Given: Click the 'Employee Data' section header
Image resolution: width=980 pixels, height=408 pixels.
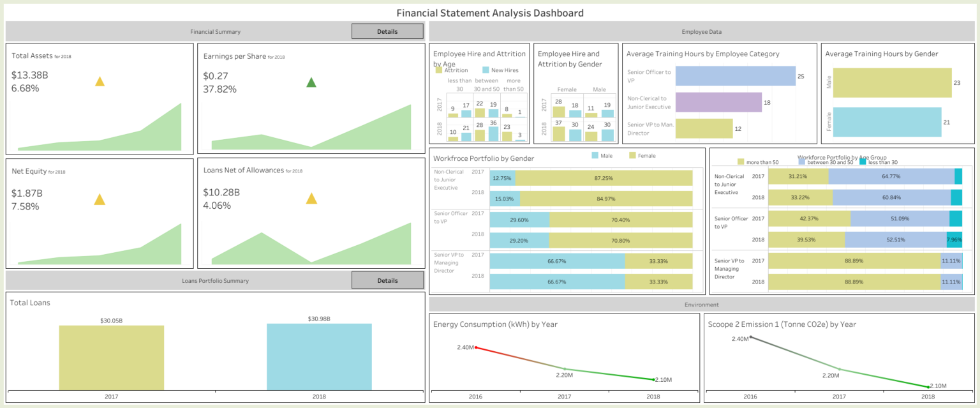Looking at the screenshot, I should pos(702,31).
